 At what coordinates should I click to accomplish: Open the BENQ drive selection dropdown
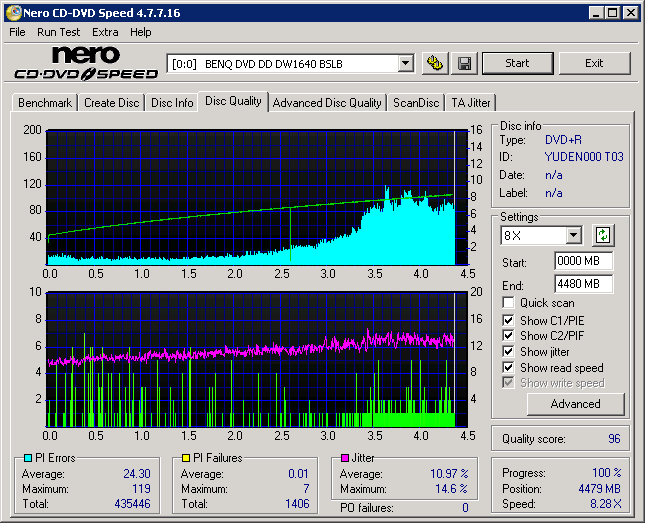coord(405,64)
